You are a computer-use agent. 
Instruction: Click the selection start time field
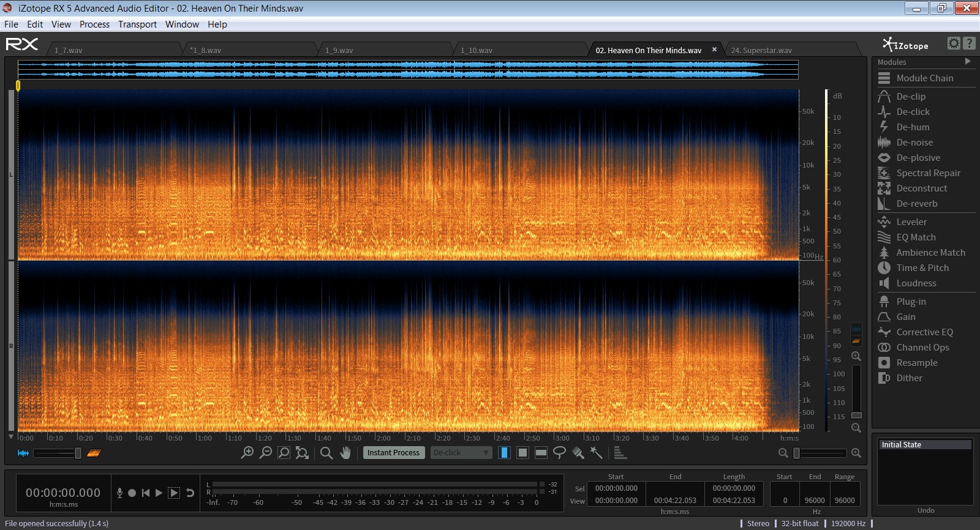pos(616,488)
